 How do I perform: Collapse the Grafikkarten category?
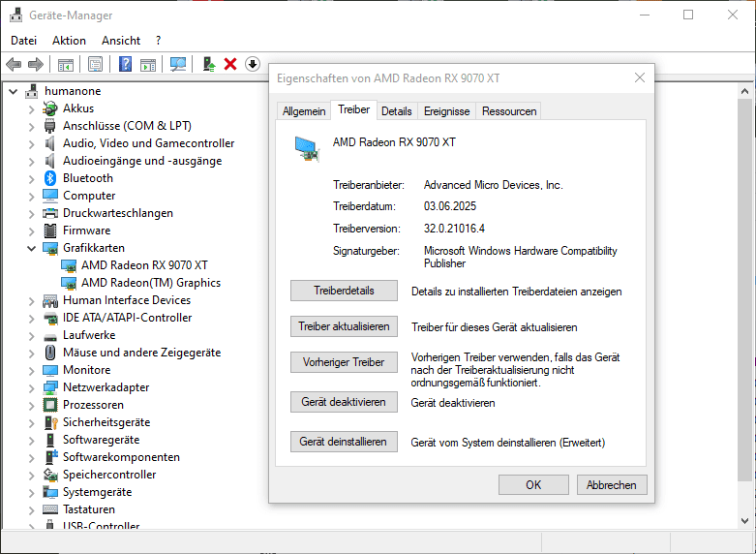pos(31,248)
